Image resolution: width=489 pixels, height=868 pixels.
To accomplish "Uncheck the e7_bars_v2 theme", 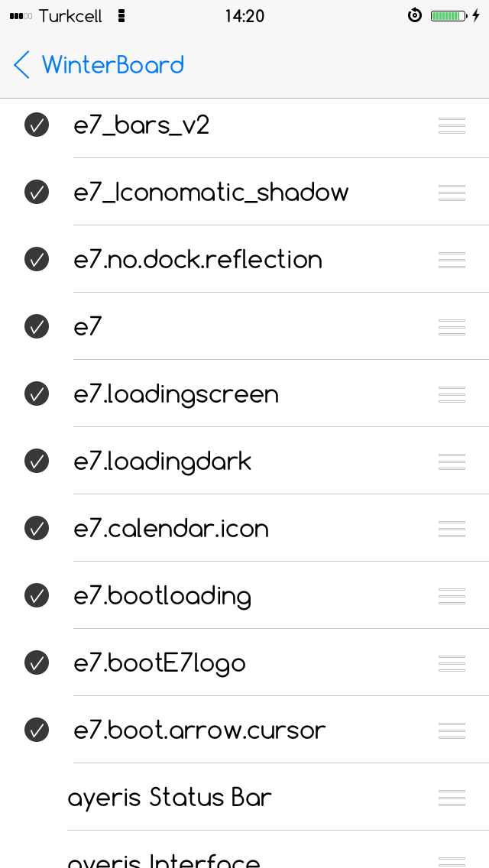I will (37, 125).
